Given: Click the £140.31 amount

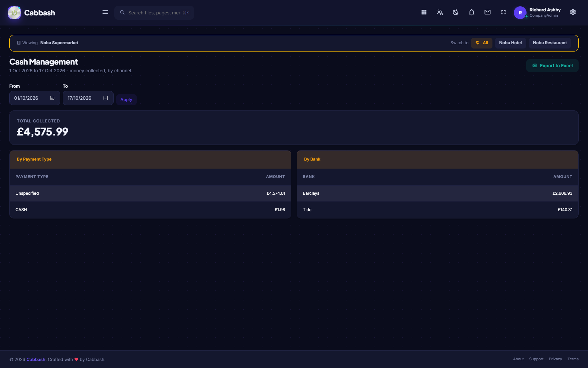Looking at the screenshot, I should 565,210.
